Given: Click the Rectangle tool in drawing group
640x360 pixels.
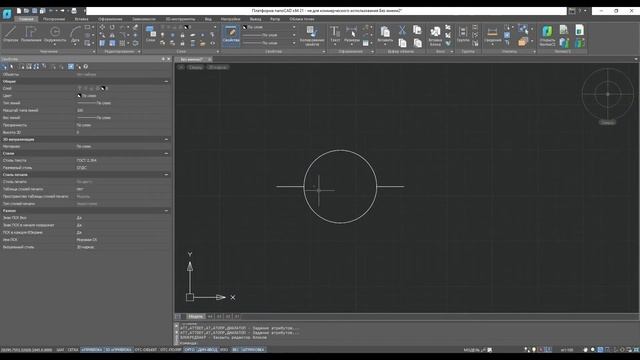Looking at the screenshot, I should (x=87, y=27).
